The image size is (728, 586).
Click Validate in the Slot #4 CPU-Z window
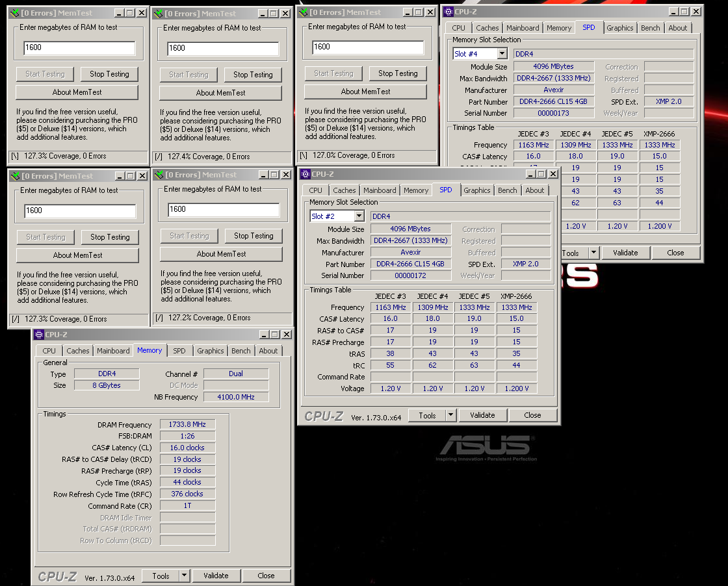click(625, 253)
